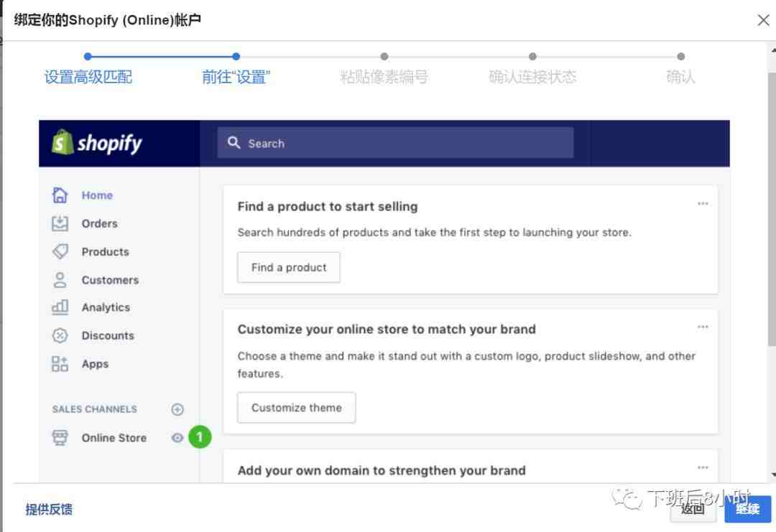Open options menu on Find a product card
This screenshot has height=532, width=776.
[x=703, y=204]
